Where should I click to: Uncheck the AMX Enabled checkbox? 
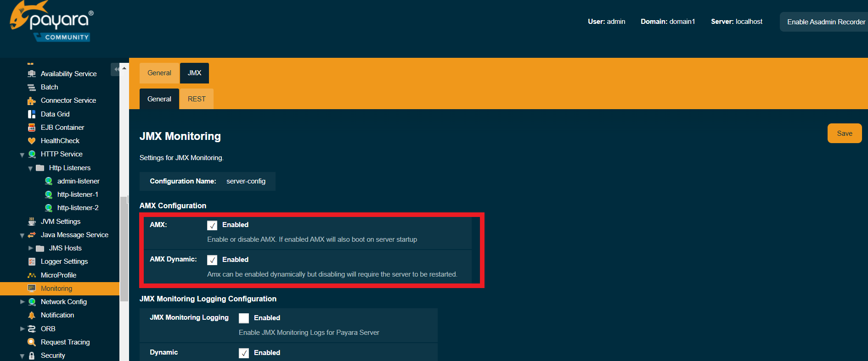click(x=212, y=225)
